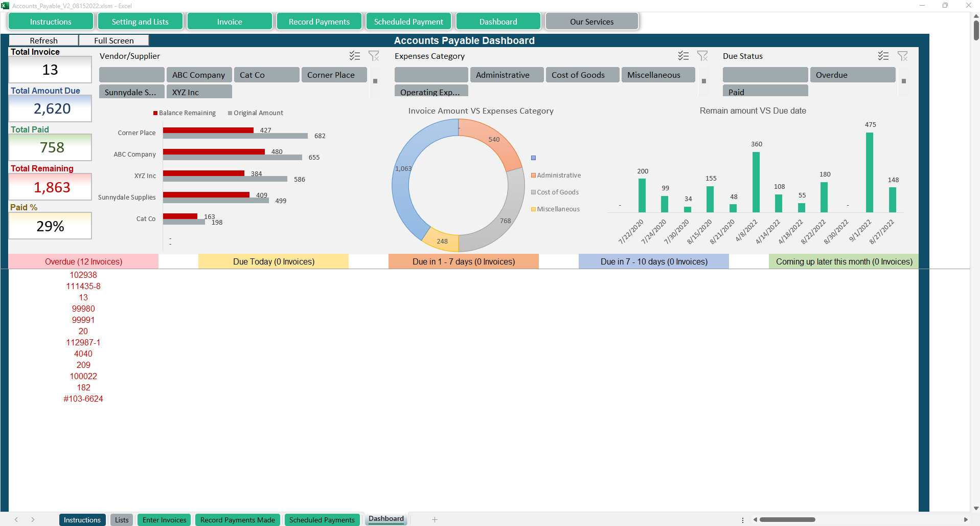Clear filter on Due Status slicer
980x526 pixels.
902,56
